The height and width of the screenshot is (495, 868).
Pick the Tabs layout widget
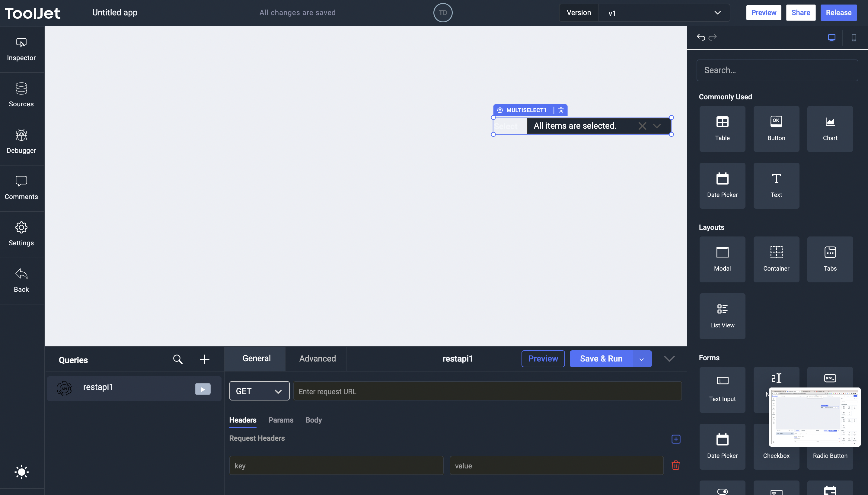pos(830,259)
